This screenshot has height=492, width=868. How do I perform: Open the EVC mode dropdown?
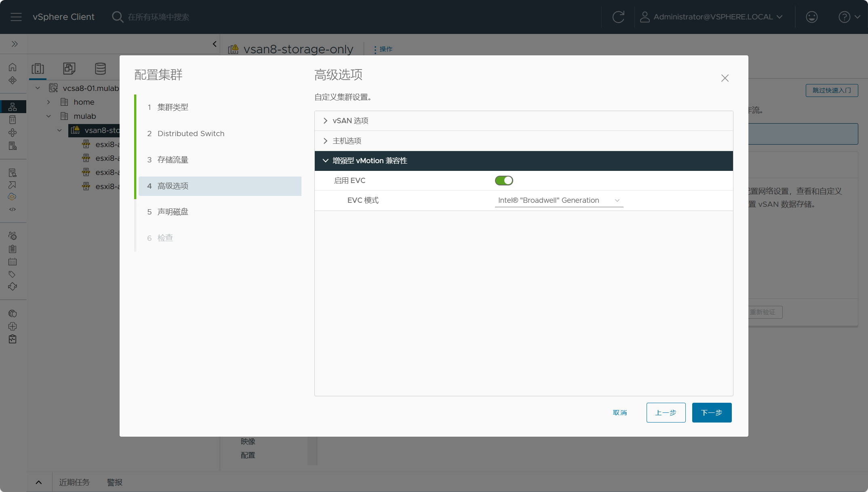point(559,200)
